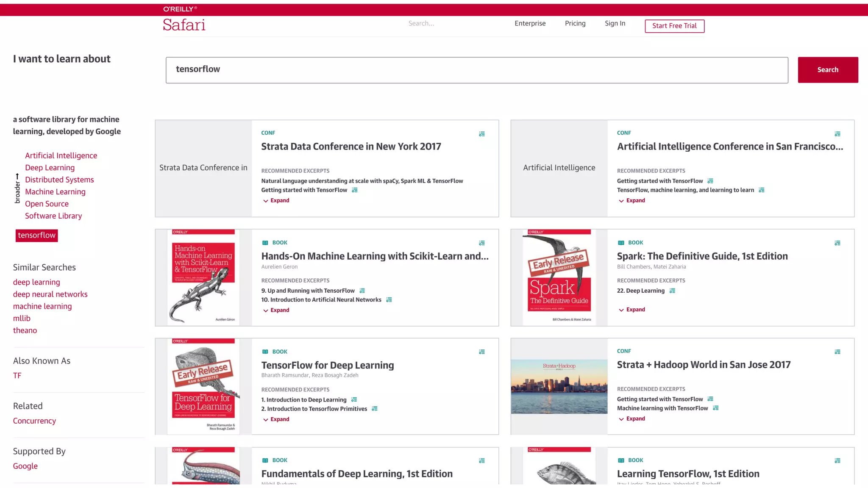Open the 'deep neural networks' similar search
The height and width of the screenshot is (488, 868).
point(50,294)
